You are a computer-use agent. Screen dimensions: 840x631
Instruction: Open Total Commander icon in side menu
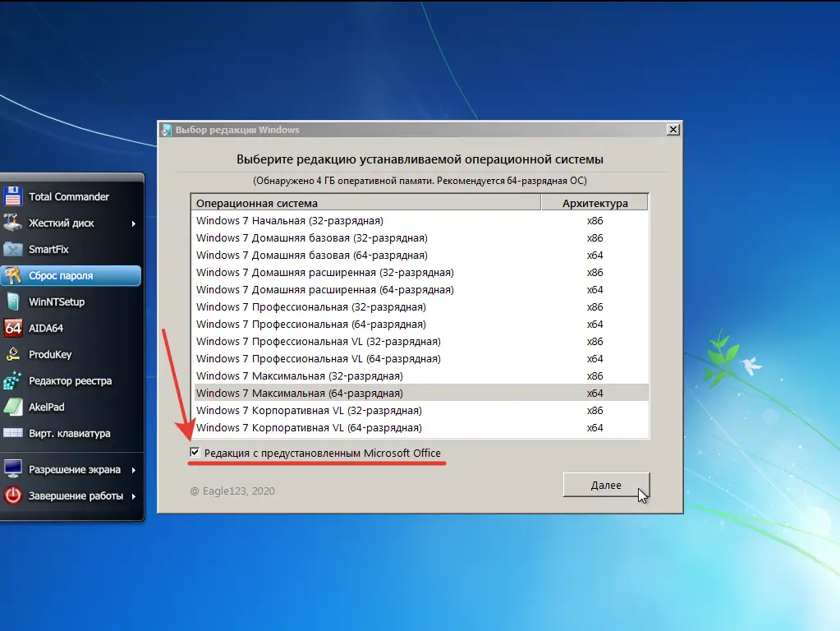coord(13,196)
